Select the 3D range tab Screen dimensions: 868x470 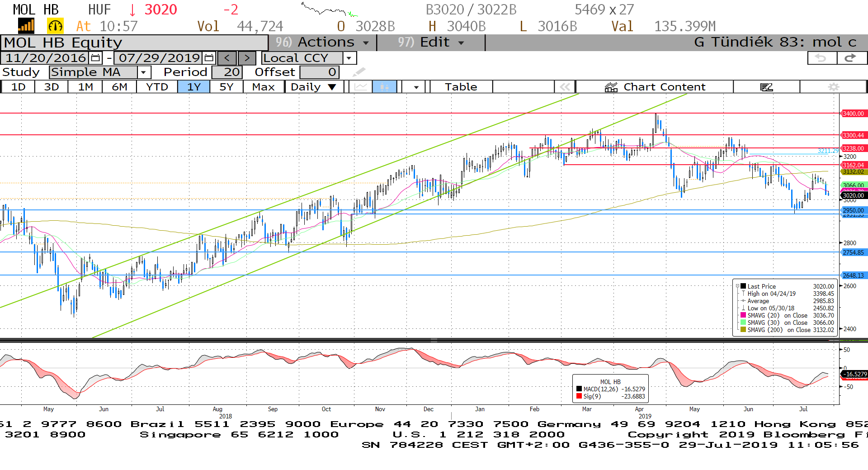52,87
